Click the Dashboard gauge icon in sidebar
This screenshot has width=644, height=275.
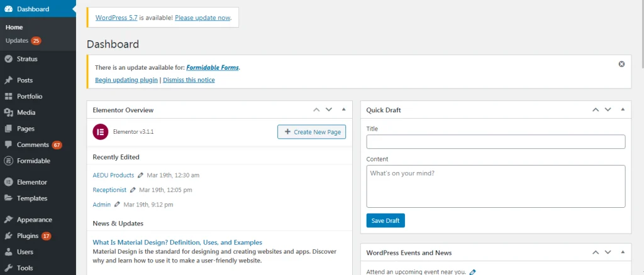point(8,9)
